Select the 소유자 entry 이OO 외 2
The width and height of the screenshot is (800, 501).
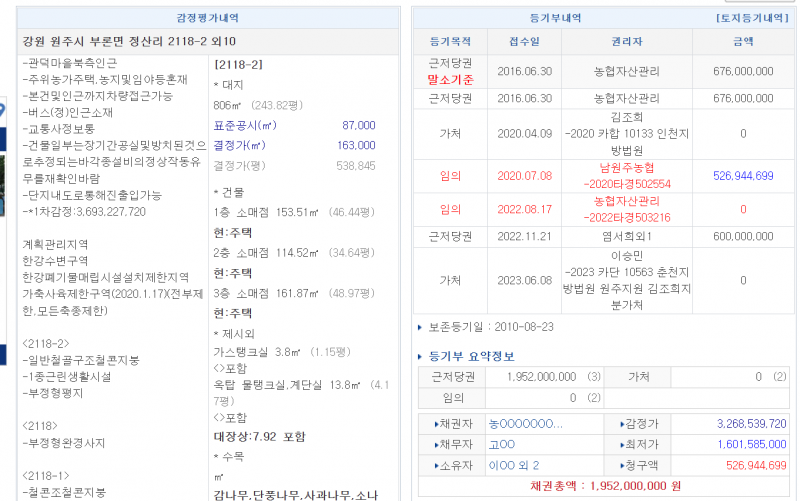point(514,465)
